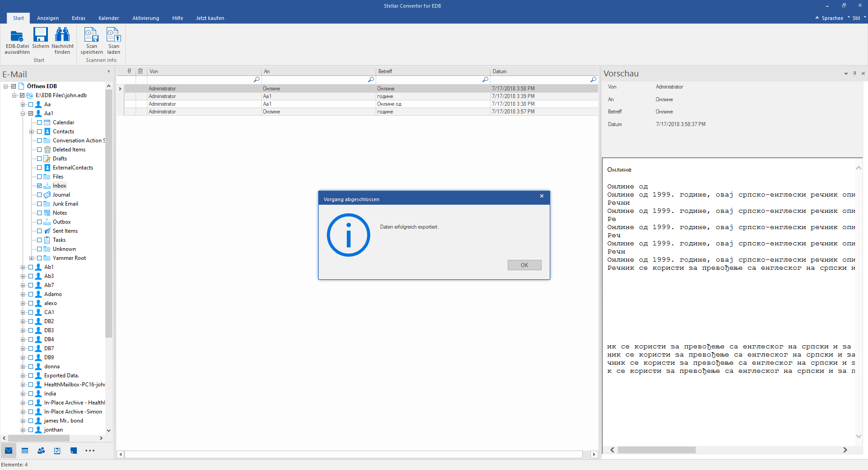Click the EDB-Datei auswählen icon
Screen dimensions: 868x470
[17, 35]
